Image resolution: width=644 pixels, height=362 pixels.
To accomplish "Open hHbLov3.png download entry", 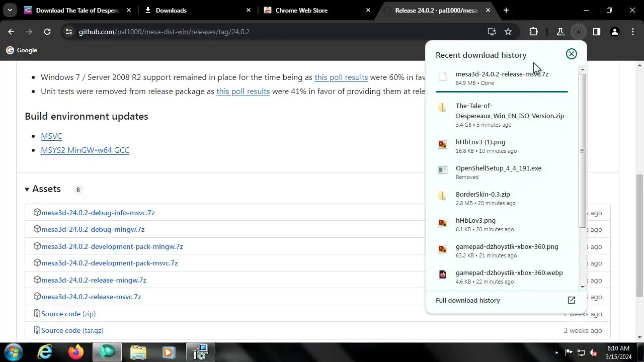I will pyautogui.click(x=502, y=224).
